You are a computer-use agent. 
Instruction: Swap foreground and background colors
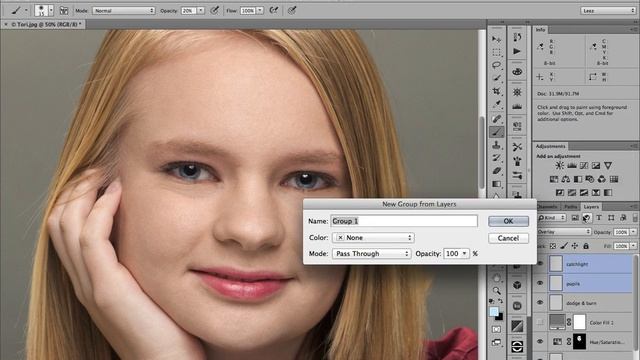pyautogui.click(x=500, y=302)
